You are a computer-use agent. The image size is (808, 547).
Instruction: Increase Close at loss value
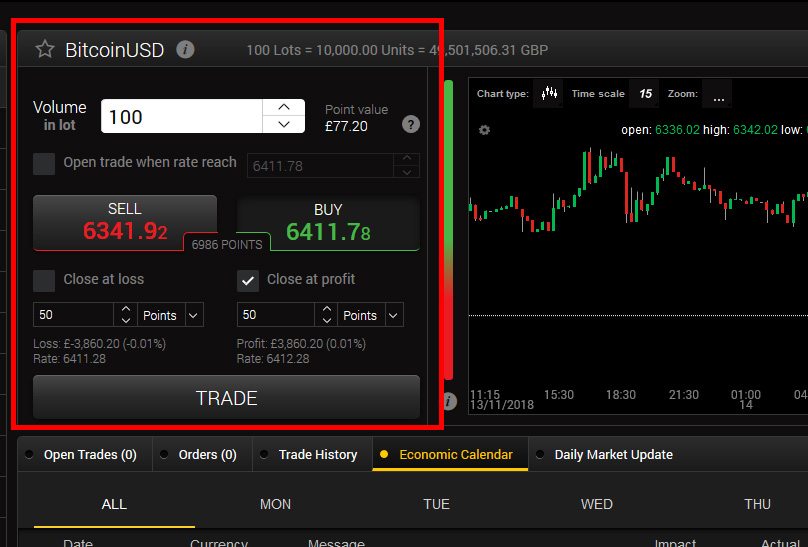(126, 309)
